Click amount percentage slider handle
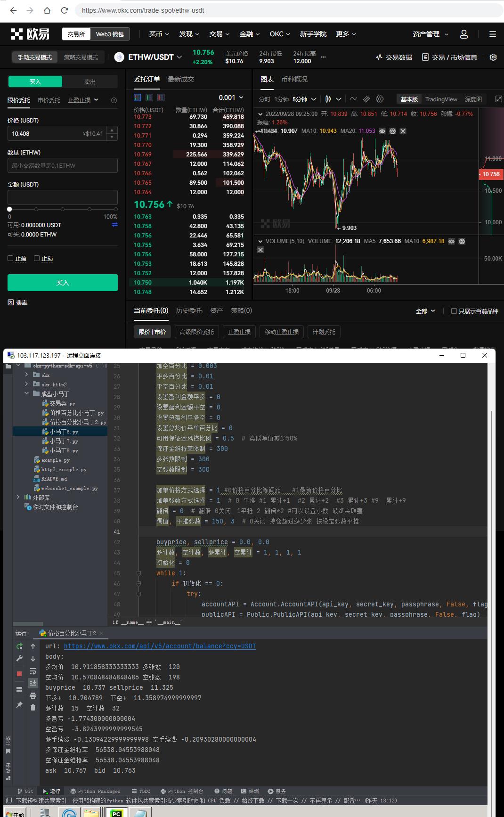The image size is (504, 817). click(9, 209)
